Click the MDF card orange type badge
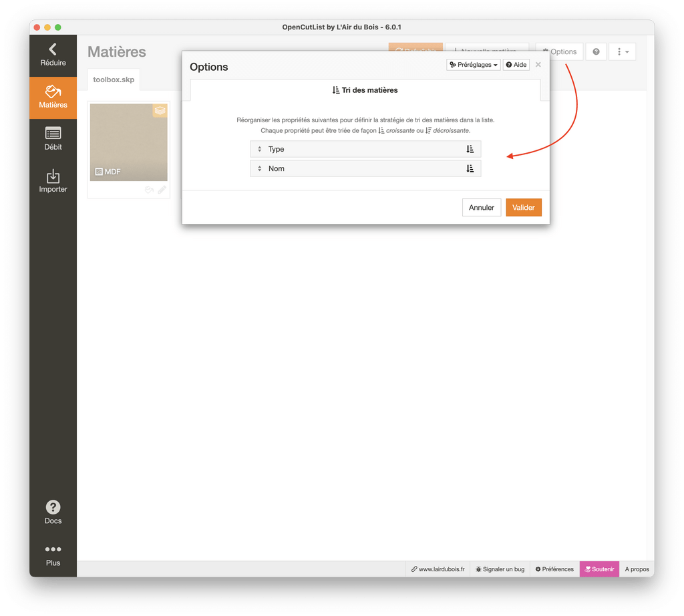The width and height of the screenshot is (684, 616). tap(160, 110)
